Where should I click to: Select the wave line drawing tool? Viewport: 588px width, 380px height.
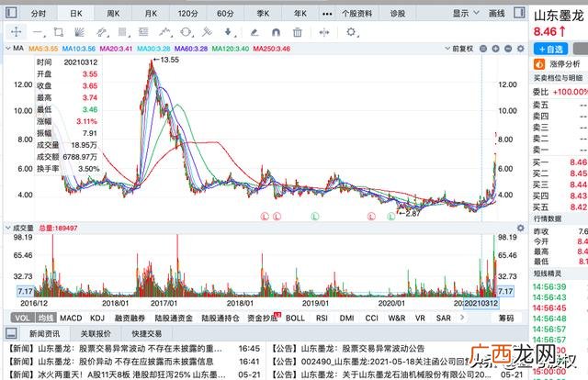click(164, 32)
